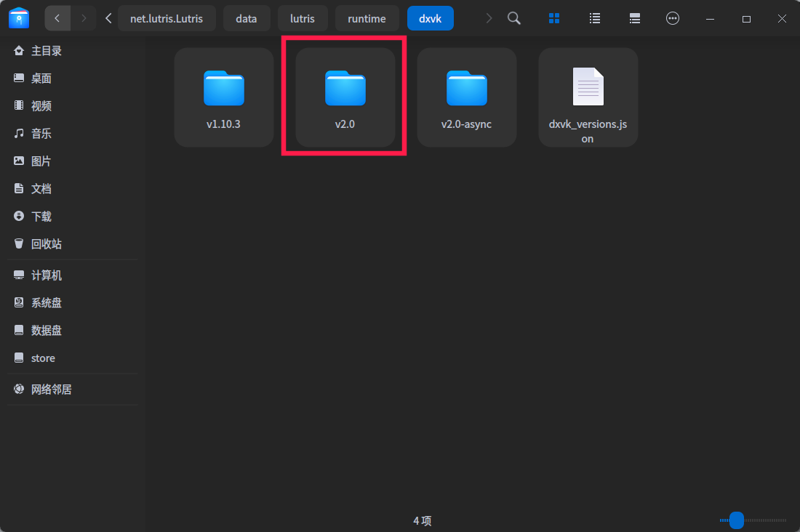Viewport: 800px width, 532px height.
Task: Open 回收站 trash in sidebar
Action: click(73, 243)
